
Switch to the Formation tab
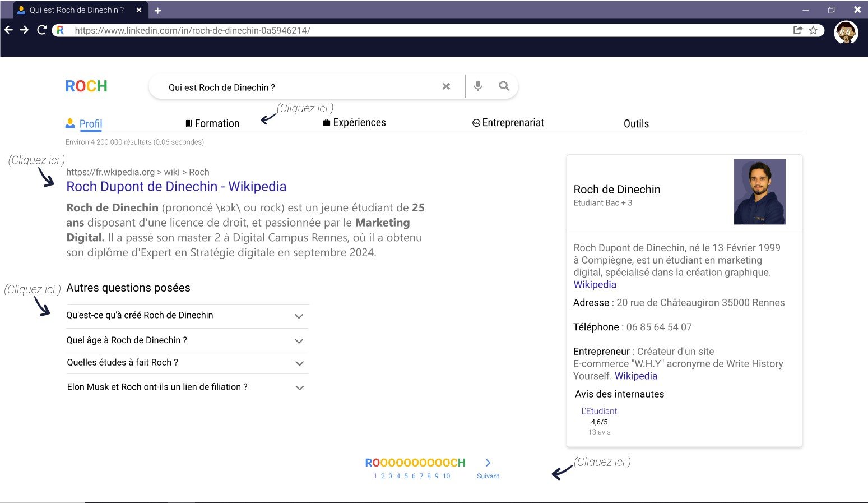(212, 123)
